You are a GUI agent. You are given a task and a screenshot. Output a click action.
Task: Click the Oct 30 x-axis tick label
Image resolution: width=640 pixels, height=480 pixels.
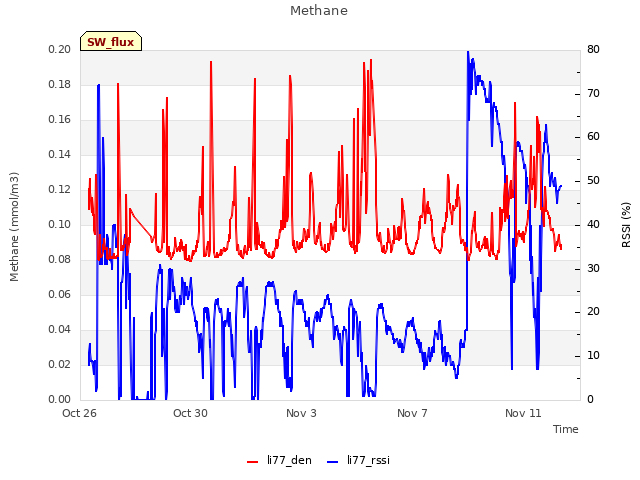coord(190,413)
